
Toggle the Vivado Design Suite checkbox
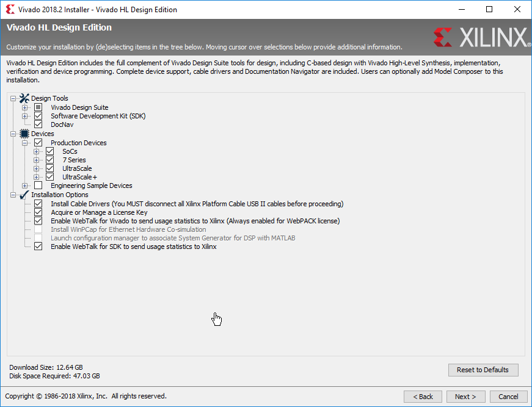click(38, 107)
